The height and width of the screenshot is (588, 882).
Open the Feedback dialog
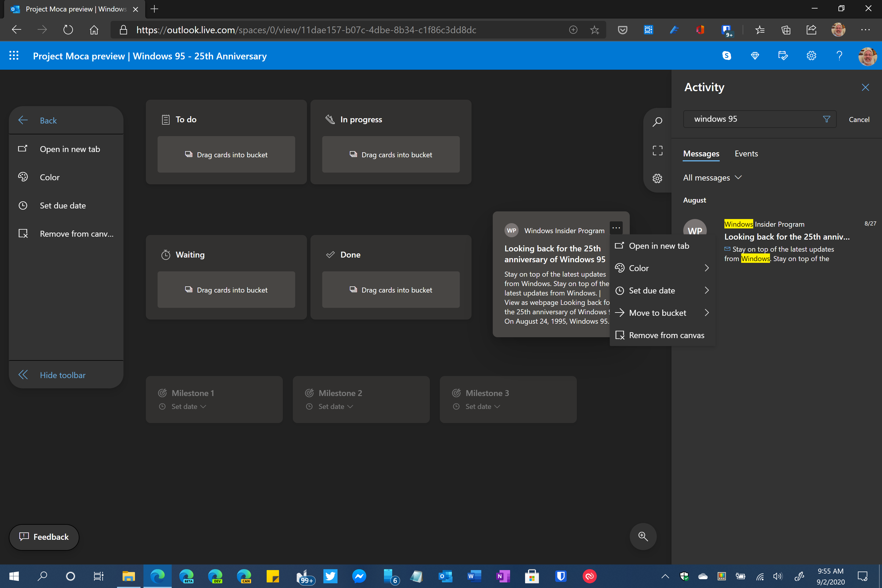[x=44, y=537]
